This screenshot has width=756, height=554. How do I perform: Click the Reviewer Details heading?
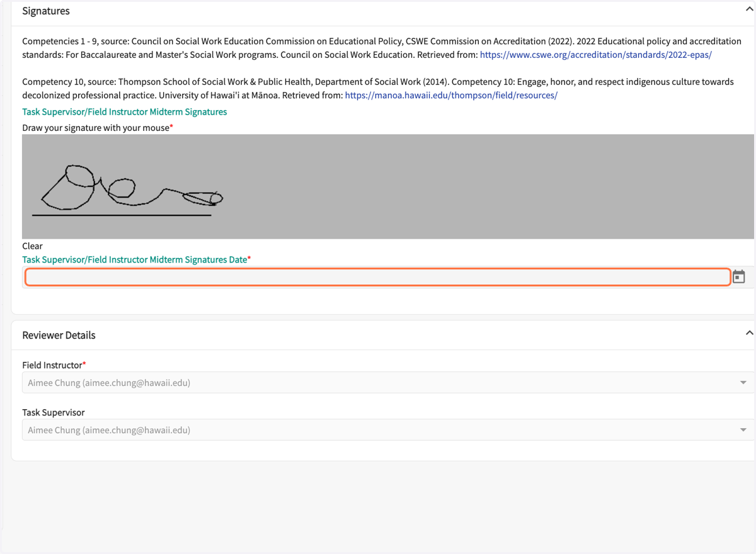(x=59, y=336)
